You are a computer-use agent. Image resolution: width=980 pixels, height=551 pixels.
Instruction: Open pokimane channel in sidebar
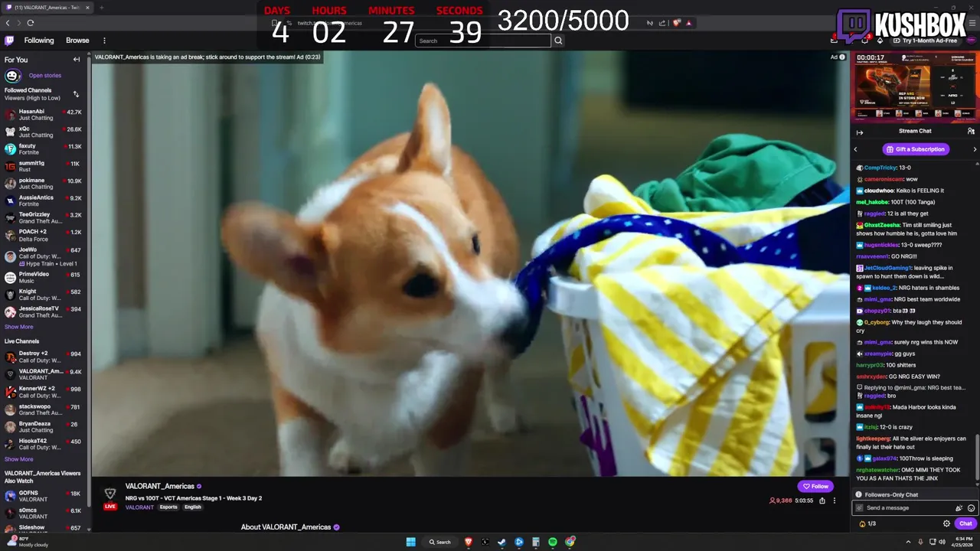(x=44, y=184)
